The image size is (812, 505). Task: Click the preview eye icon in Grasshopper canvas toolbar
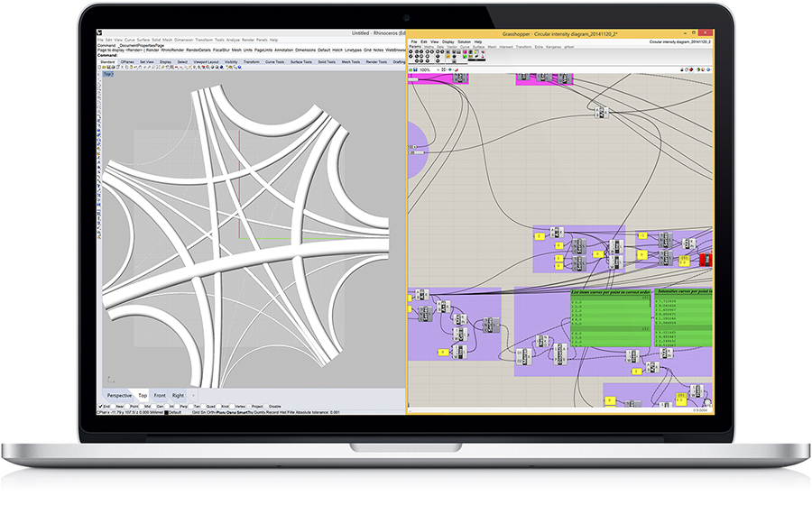pyautogui.click(x=450, y=69)
